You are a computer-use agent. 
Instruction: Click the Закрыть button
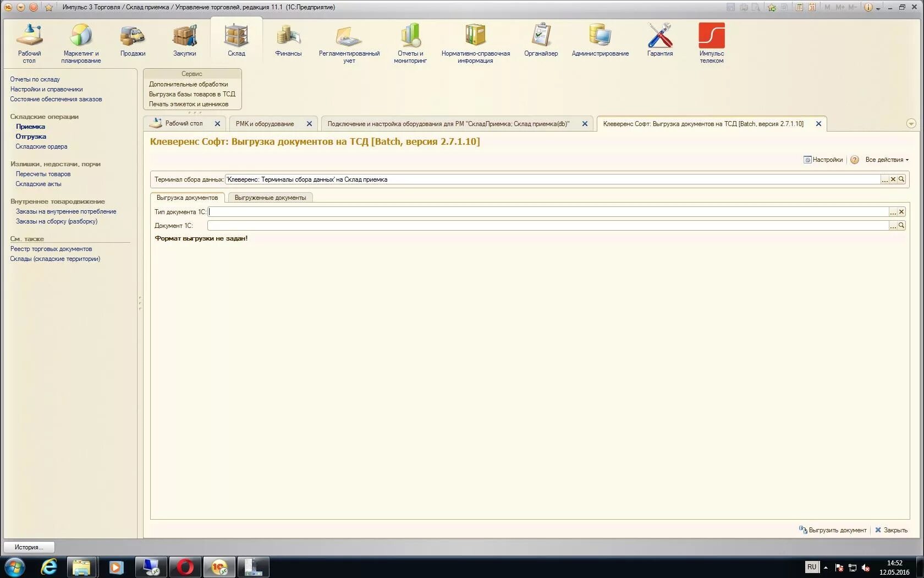[892, 530]
